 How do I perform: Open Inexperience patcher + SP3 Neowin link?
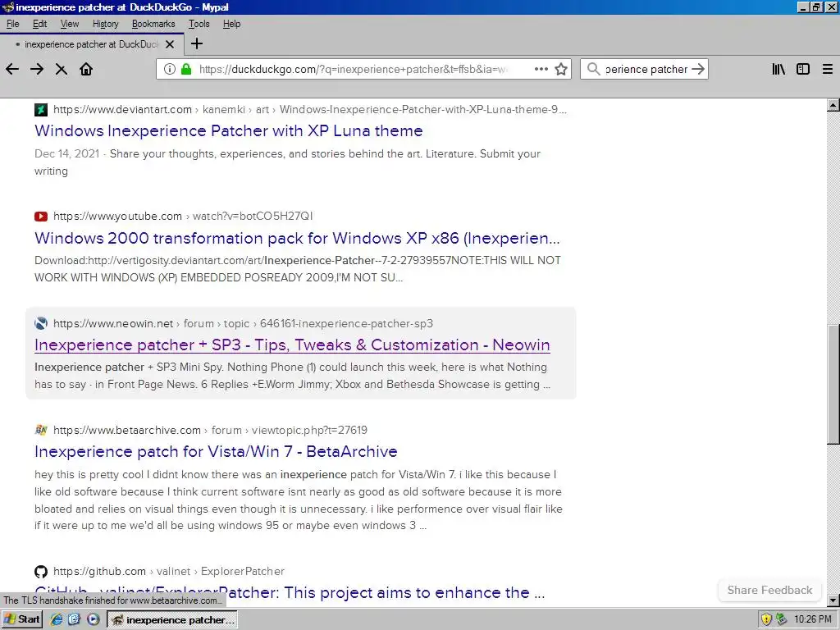click(x=292, y=345)
